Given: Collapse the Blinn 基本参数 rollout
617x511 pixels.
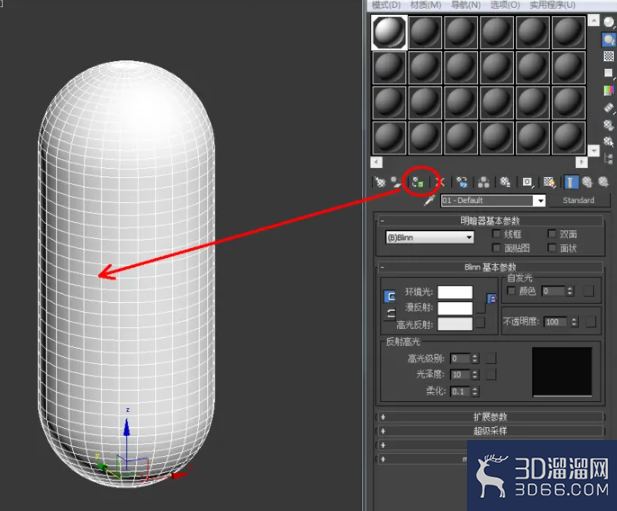Looking at the screenshot, I should pyautogui.click(x=490, y=267).
